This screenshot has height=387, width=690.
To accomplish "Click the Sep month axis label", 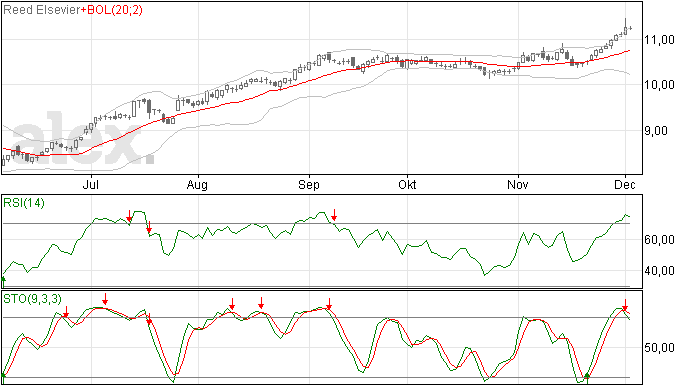I will (308, 184).
